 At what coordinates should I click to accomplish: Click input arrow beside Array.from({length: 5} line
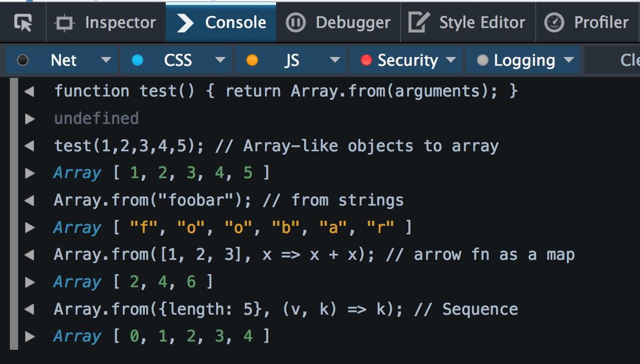[30, 309]
